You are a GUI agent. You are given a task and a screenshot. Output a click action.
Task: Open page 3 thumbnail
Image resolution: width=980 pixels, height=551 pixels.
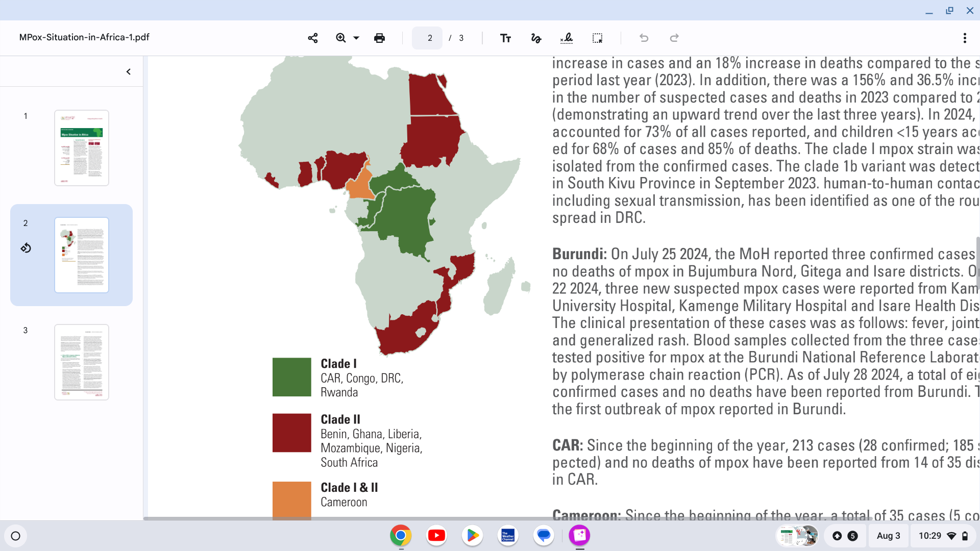point(82,362)
